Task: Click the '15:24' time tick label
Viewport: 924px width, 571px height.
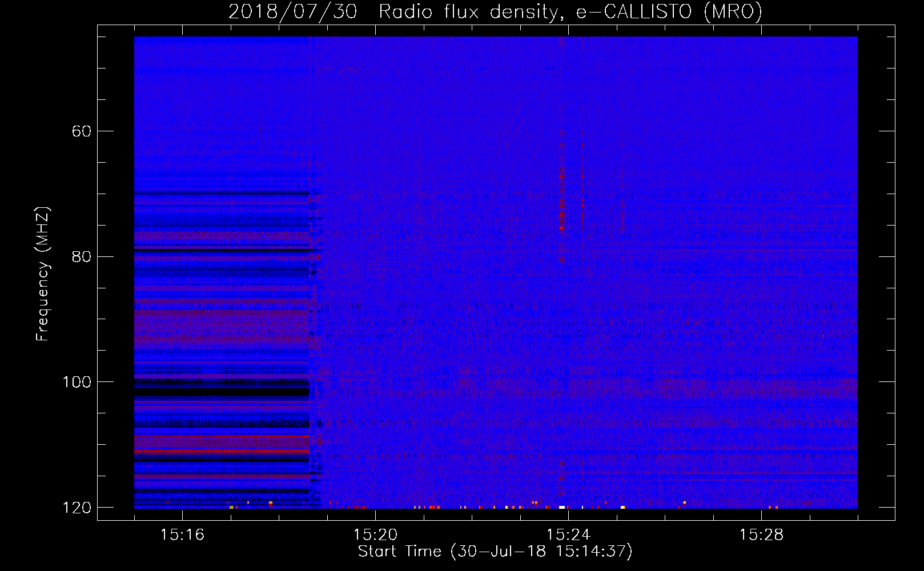Action: [568, 534]
